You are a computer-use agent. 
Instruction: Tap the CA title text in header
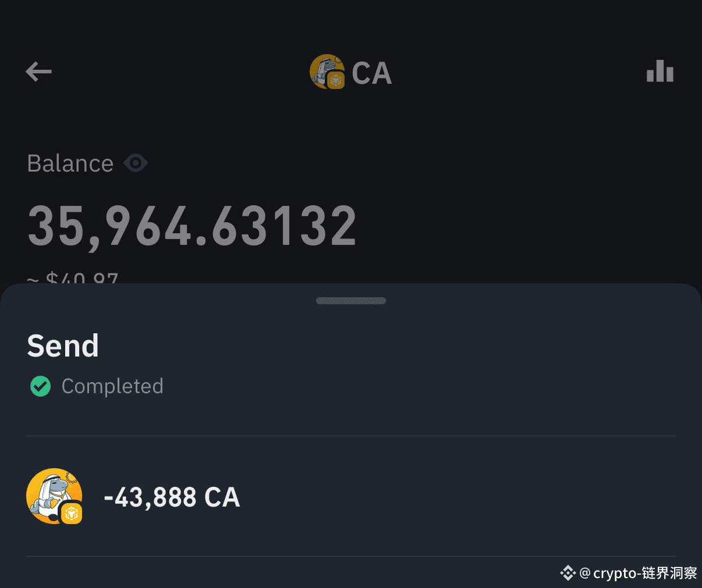[371, 73]
